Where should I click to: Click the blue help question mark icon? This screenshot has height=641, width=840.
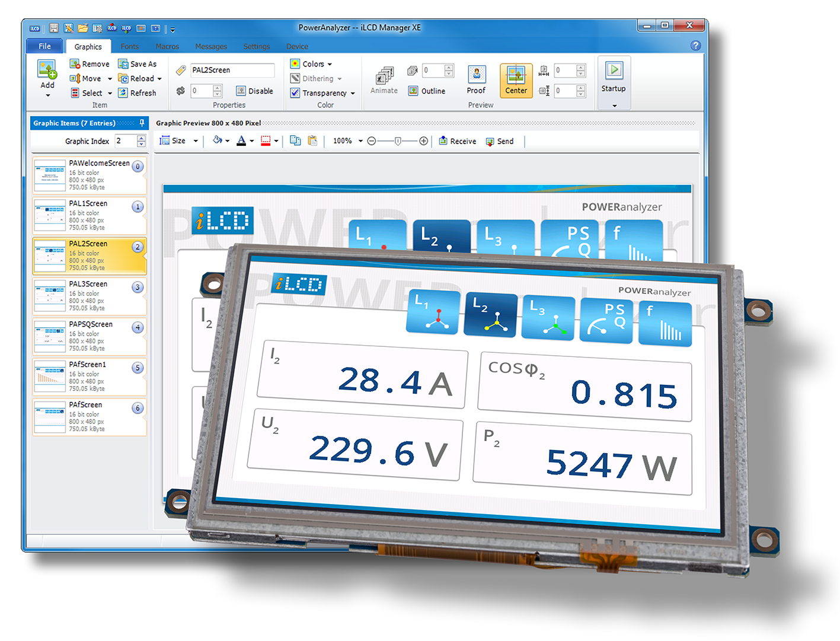click(696, 46)
